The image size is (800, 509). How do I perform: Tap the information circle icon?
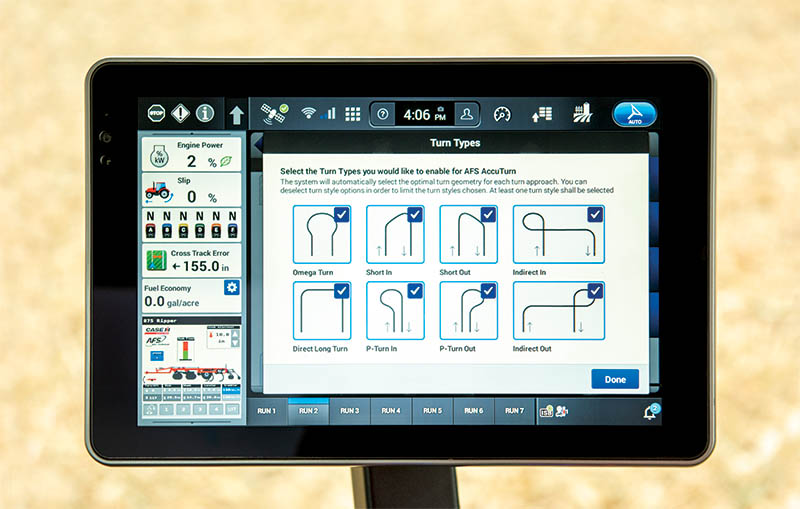coord(205,114)
